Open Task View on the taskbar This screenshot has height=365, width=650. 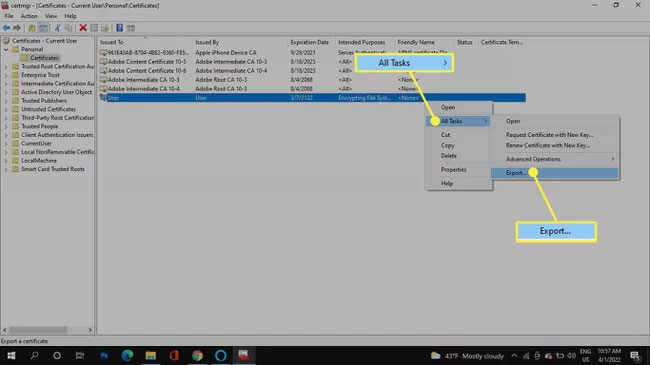pos(80,355)
